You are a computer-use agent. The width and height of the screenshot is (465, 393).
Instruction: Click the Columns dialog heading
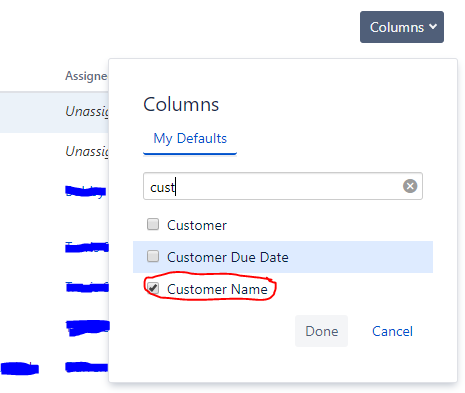181,104
